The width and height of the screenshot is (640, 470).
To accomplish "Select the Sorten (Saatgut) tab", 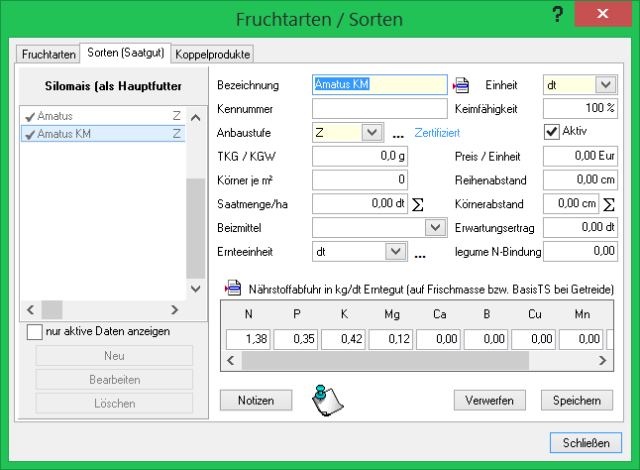I will click(x=126, y=53).
